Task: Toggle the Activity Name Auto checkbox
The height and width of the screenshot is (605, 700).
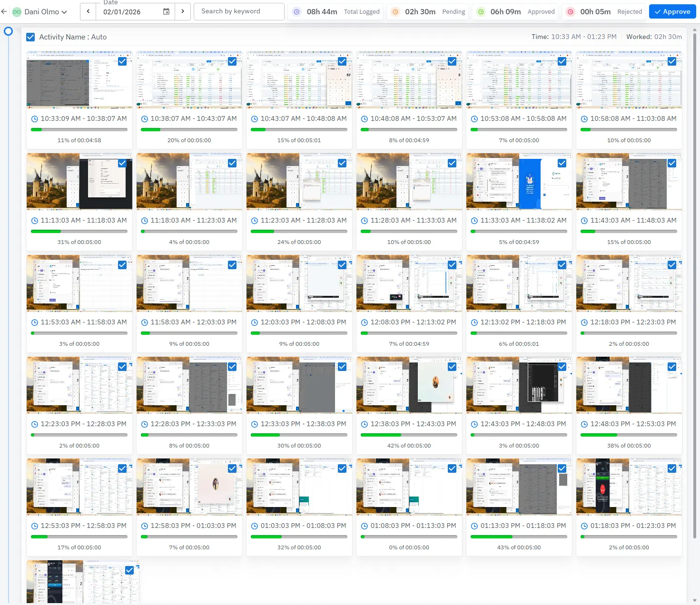Action: (x=30, y=37)
